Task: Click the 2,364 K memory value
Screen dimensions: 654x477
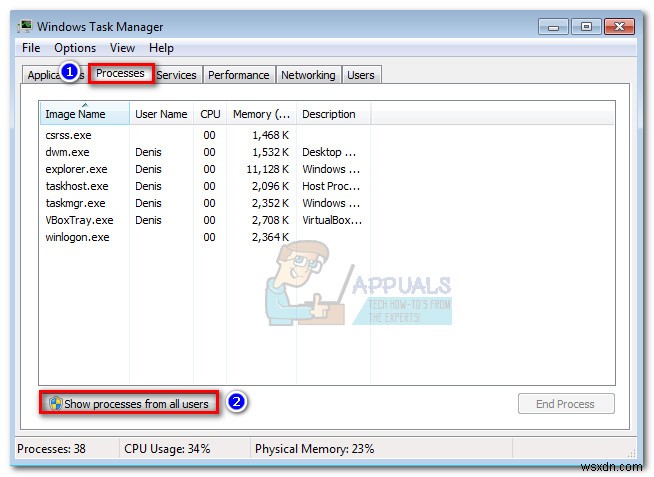Action: (271, 237)
